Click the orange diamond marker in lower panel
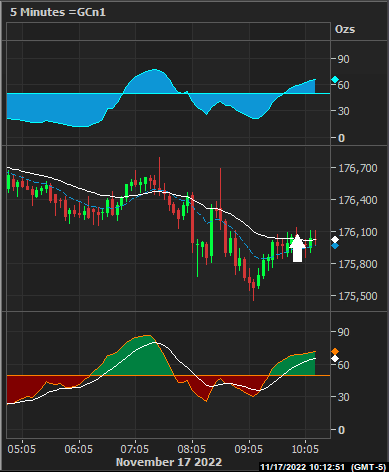The width and height of the screenshot is (389, 472). click(x=335, y=352)
